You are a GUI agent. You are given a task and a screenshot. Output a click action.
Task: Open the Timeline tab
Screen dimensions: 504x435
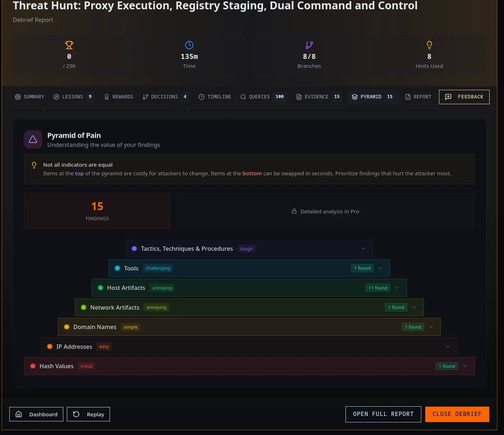[x=215, y=97]
